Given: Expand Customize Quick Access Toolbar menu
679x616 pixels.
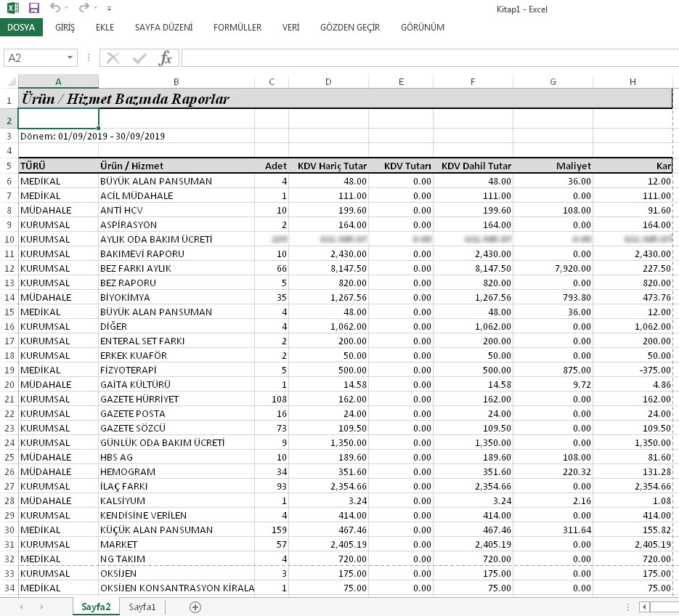Looking at the screenshot, I should (109, 8).
